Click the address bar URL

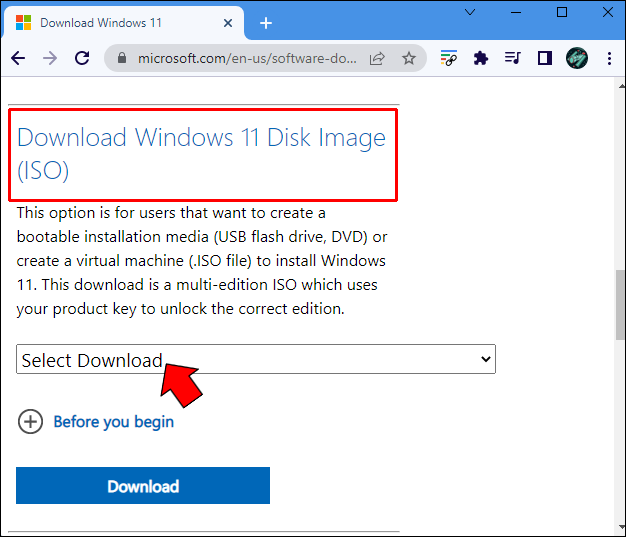tap(246, 59)
